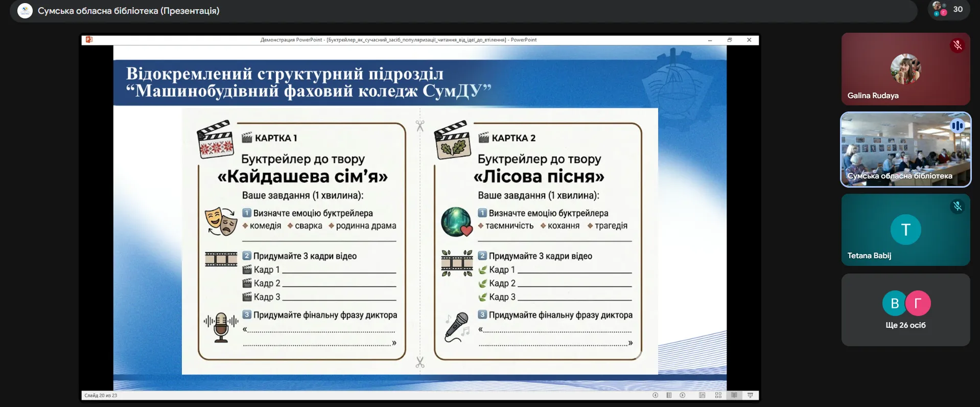The width and height of the screenshot is (980, 407).
Task: Click the leafy film strip icon on card 2
Action: click(x=457, y=263)
